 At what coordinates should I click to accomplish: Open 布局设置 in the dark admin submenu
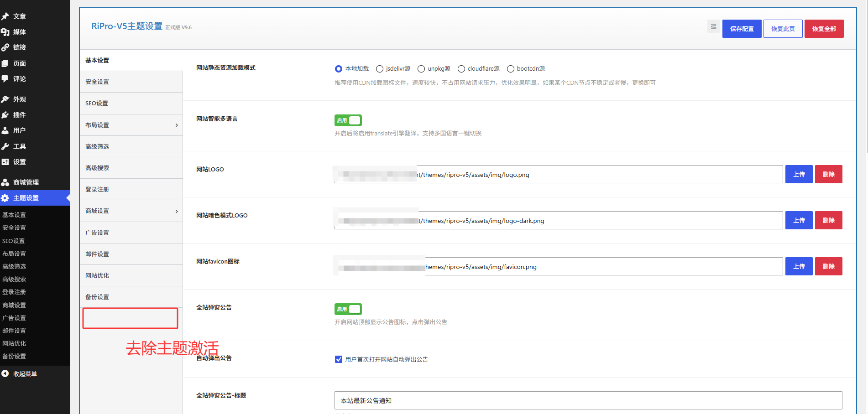coord(14,254)
